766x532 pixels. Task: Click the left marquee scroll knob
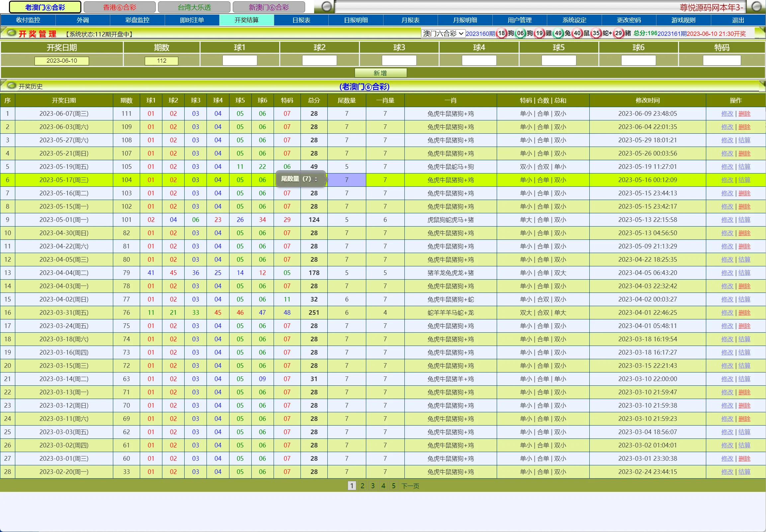[x=327, y=7]
